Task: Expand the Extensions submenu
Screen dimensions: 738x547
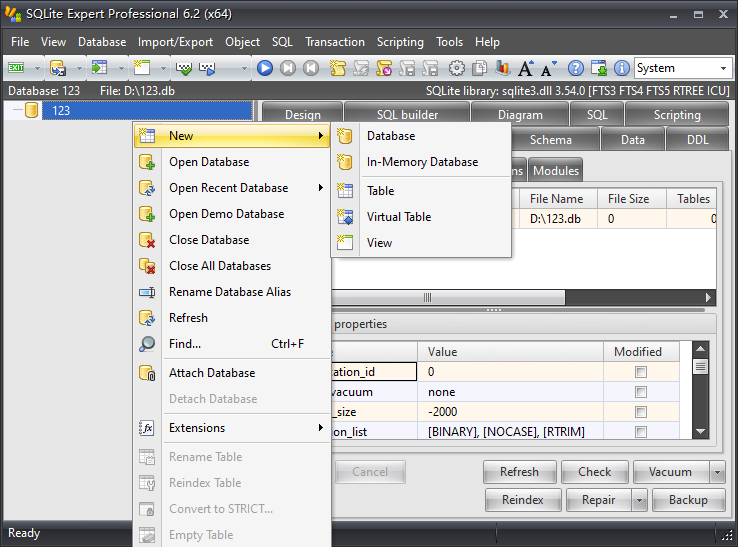Action: pyautogui.click(x=321, y=428)
